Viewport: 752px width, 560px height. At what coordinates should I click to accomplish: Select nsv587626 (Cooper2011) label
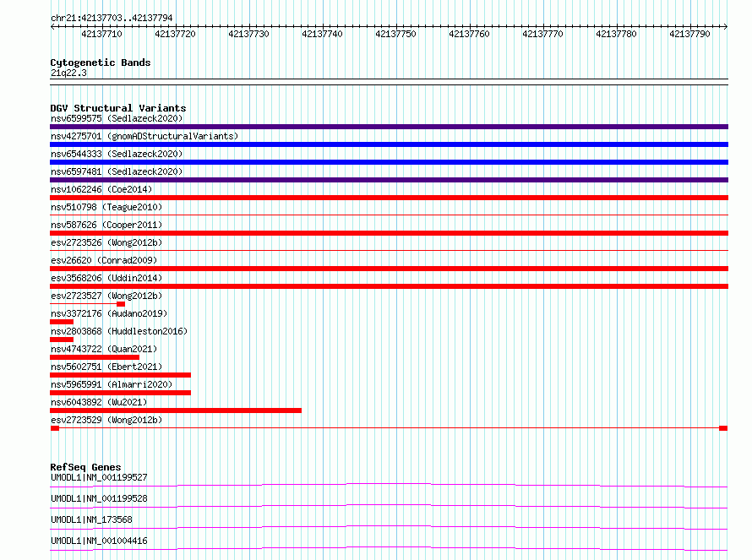[106, 225]
